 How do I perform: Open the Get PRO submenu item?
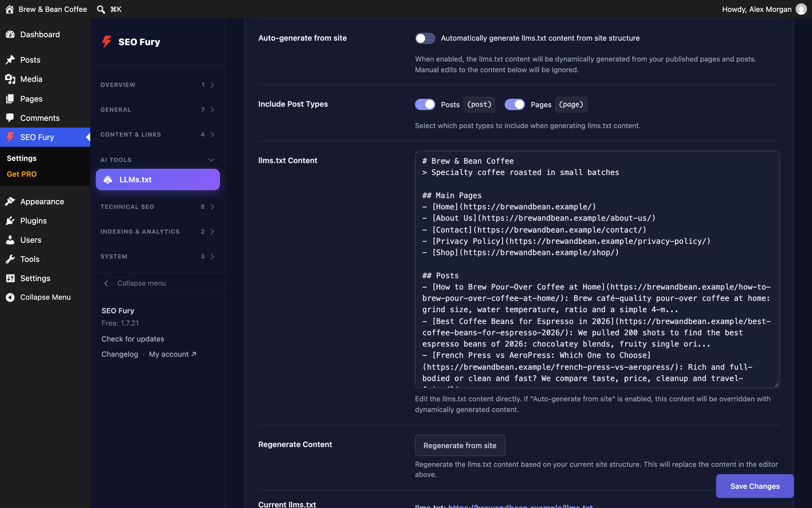[21, 174]
